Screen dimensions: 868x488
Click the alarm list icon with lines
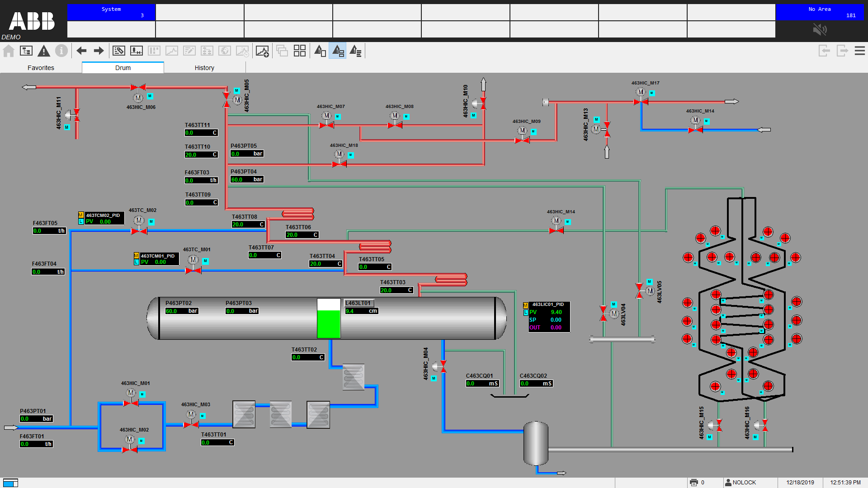356,51
